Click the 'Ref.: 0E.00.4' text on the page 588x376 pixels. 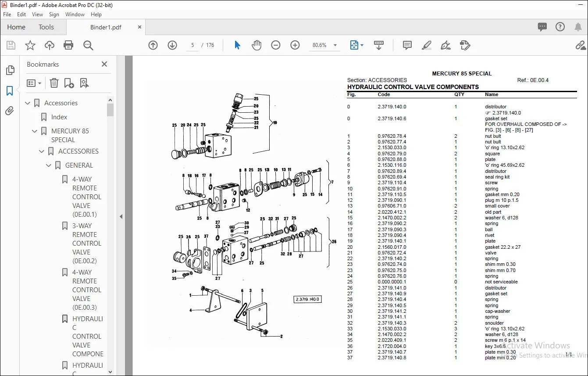(x=533, y=80)
